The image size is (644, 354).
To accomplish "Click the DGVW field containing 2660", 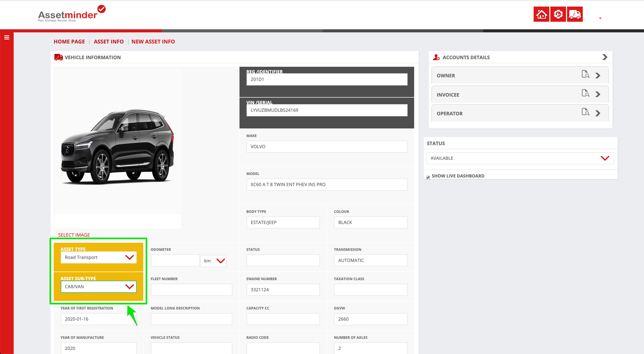I will click(x=371, y=319).
